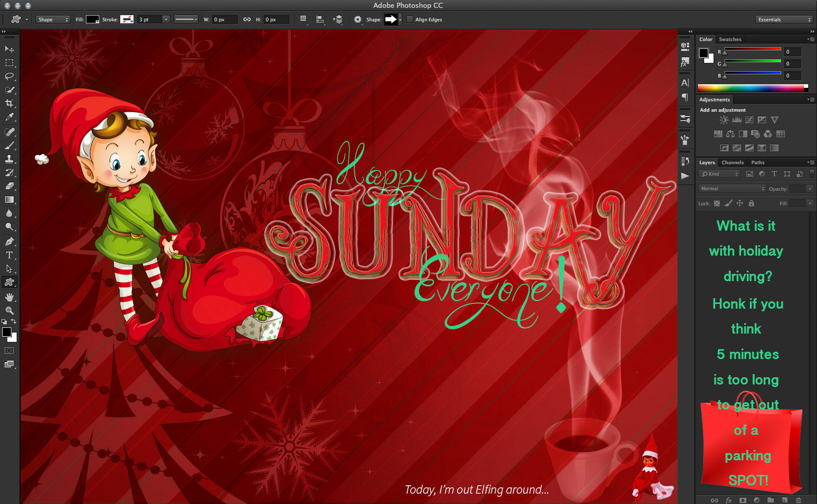Switch to the Channels tab
This screenshot has height=504, width=817.
(x=732, y=163)
